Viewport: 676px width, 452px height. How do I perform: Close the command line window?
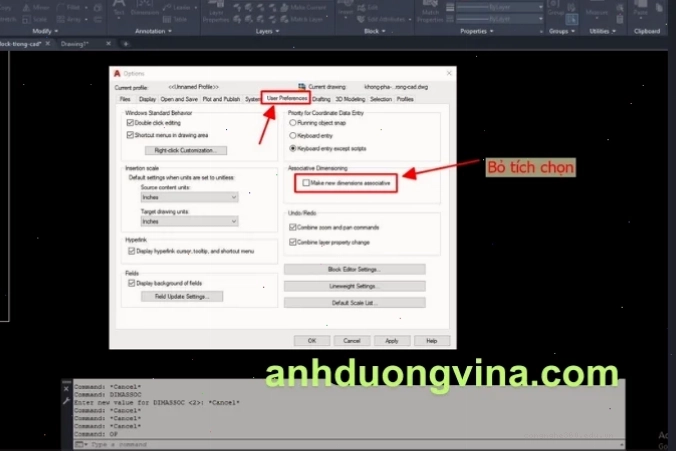(x=66, y=389)
